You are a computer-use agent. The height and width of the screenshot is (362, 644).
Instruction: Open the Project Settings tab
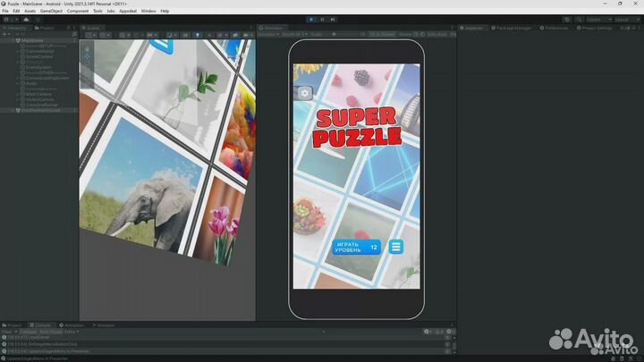point(594,28)
